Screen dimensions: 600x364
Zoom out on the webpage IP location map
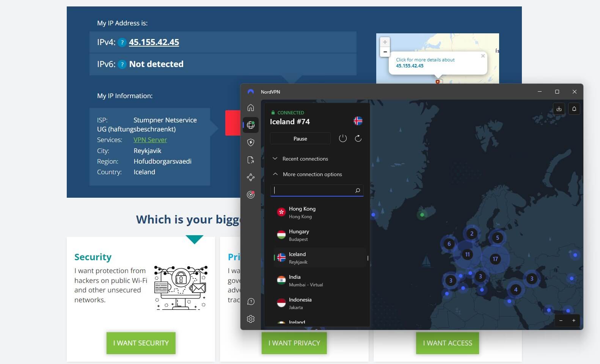[385, 52]
